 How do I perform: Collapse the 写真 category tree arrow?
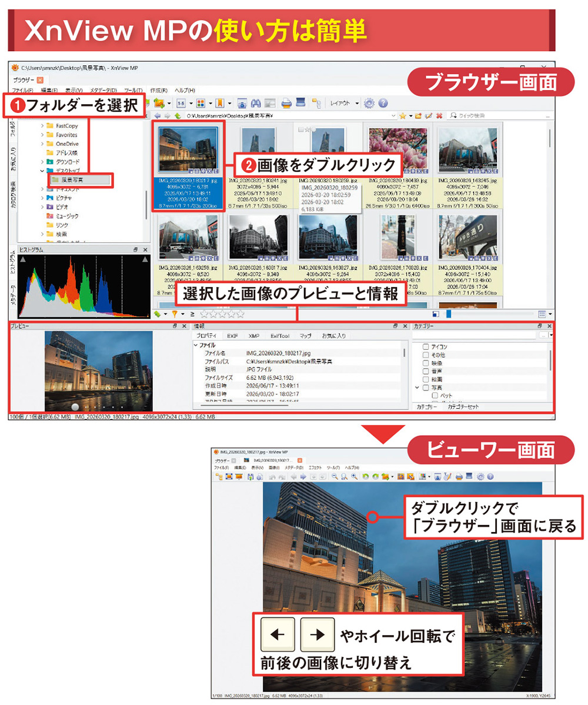[x=417, y=387]
